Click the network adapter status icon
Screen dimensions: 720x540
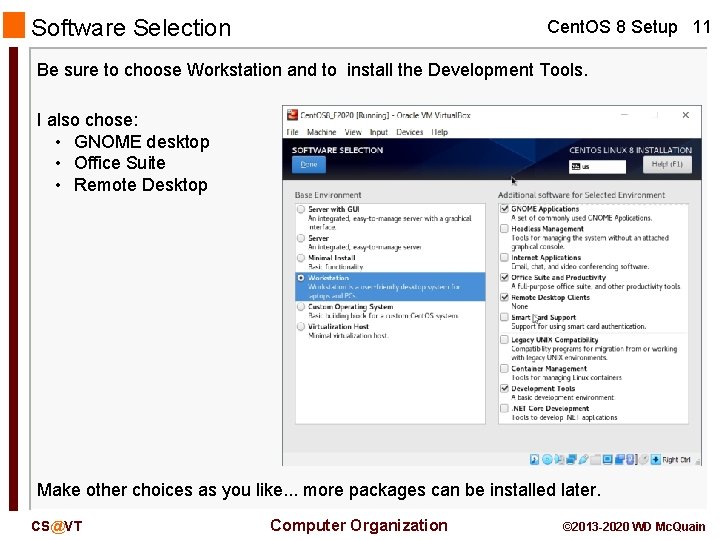point(572,460)
